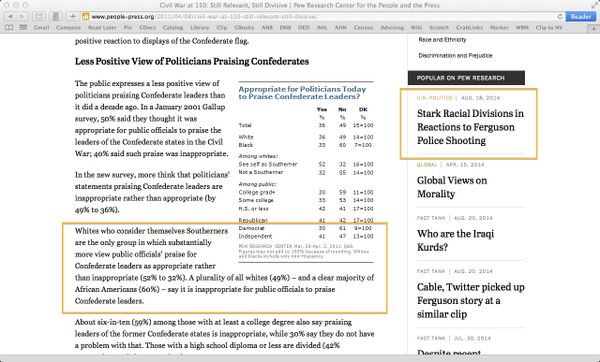Click Fact Tank label above Cable, Twitter article
Viewport: 600px width, 362px height.
pos(431,271)
